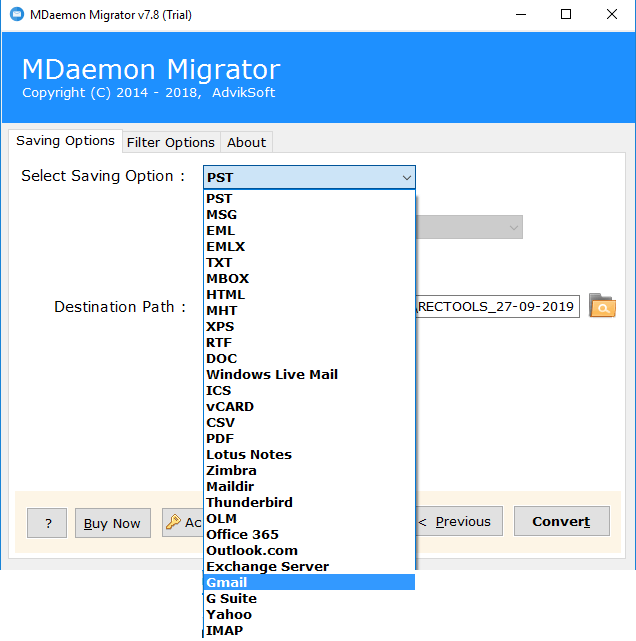Pick ICS from the list

click(x=309, y=390)
